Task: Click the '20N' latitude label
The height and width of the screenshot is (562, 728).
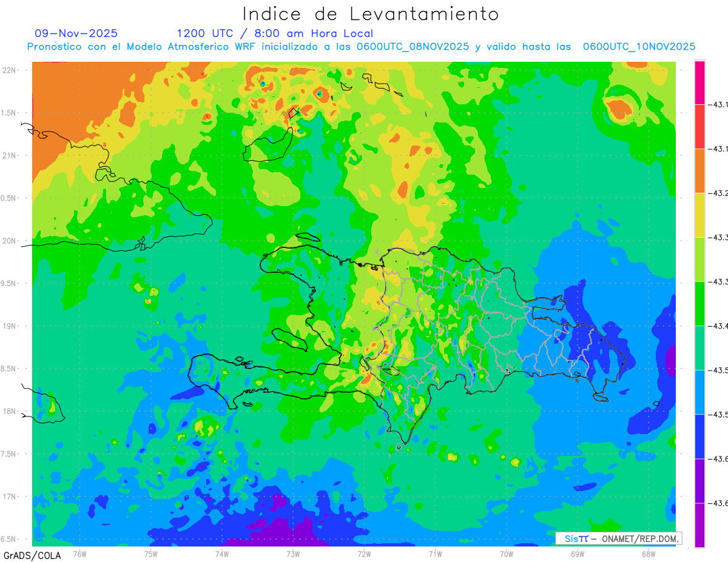Action: click(x=9, y=241)
